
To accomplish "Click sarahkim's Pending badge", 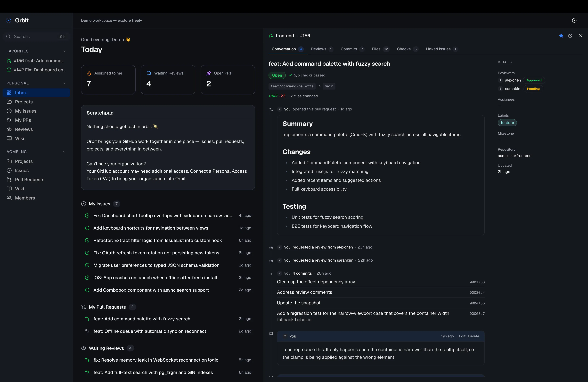I will (x=533, y=89).
